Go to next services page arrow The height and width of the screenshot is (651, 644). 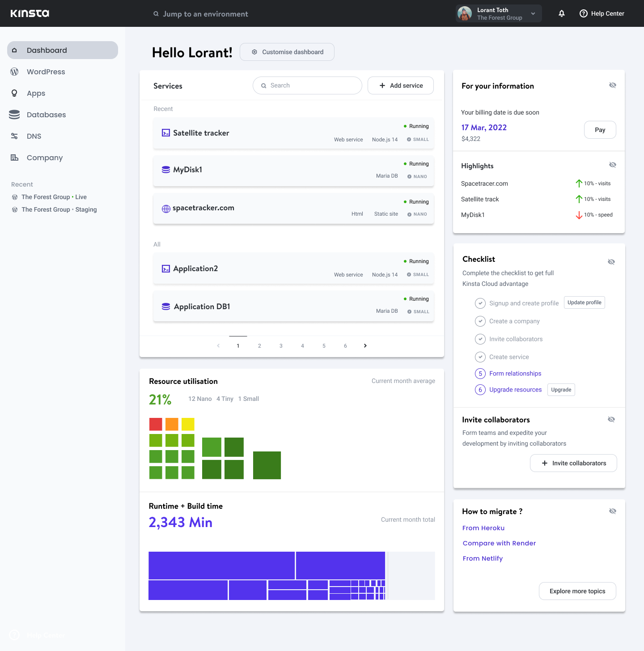pos(365,345)
